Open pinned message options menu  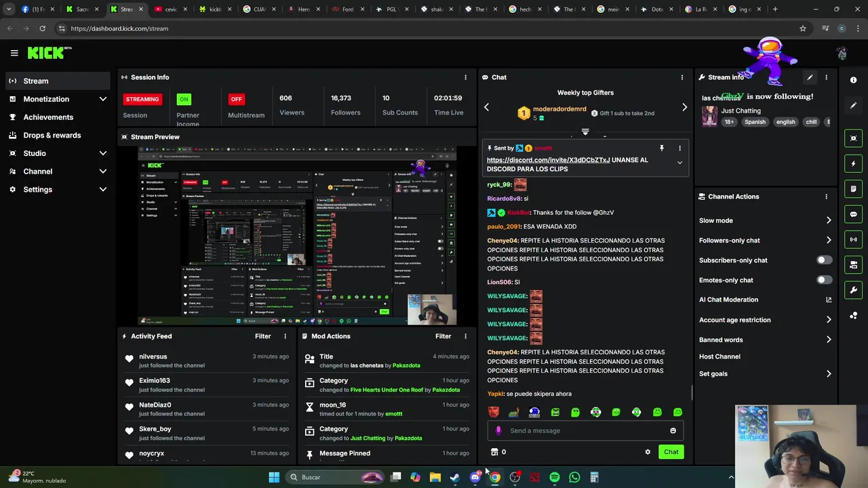pyautogui.click(x=679, y=148)
